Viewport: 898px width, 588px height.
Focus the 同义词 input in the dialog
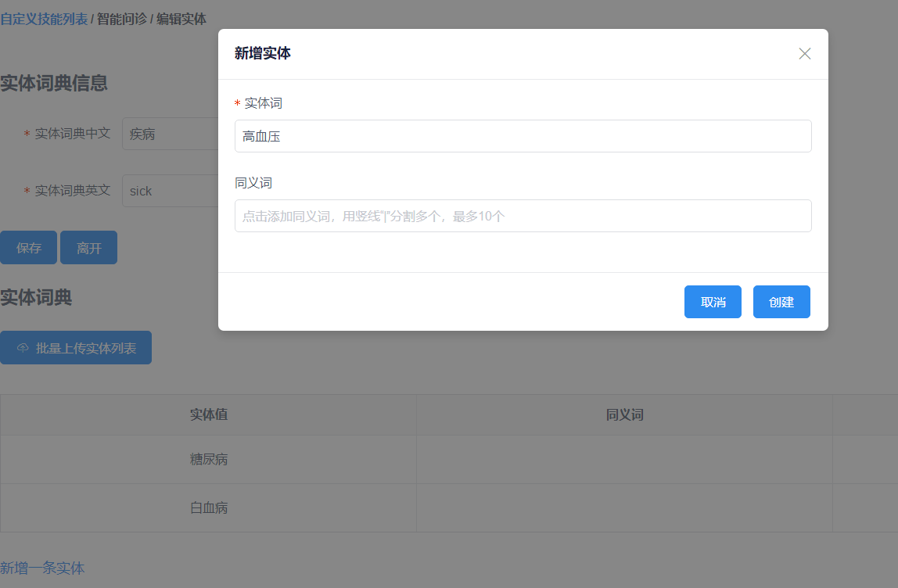[x=523, y=216]
